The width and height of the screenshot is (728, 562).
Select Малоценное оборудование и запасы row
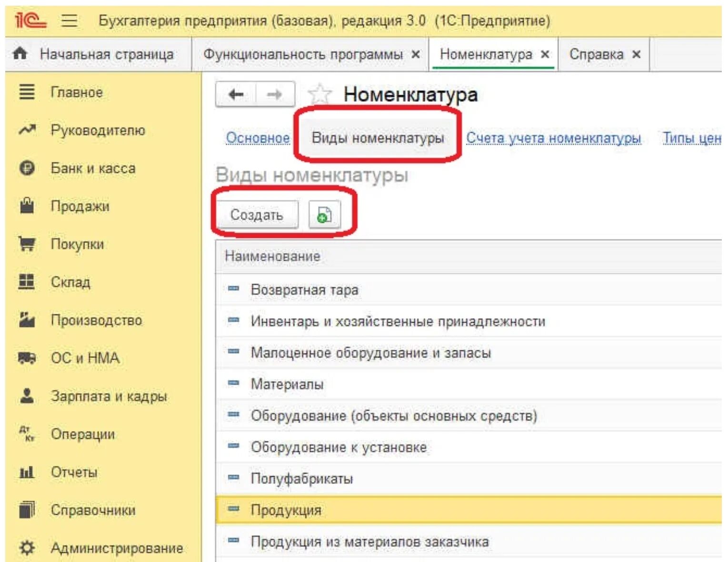point(469,353)
